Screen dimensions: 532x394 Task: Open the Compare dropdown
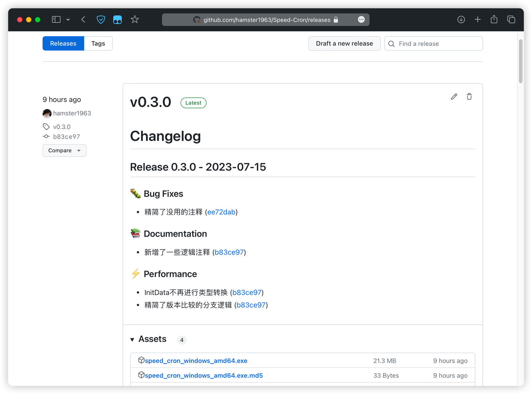[64, 151]
